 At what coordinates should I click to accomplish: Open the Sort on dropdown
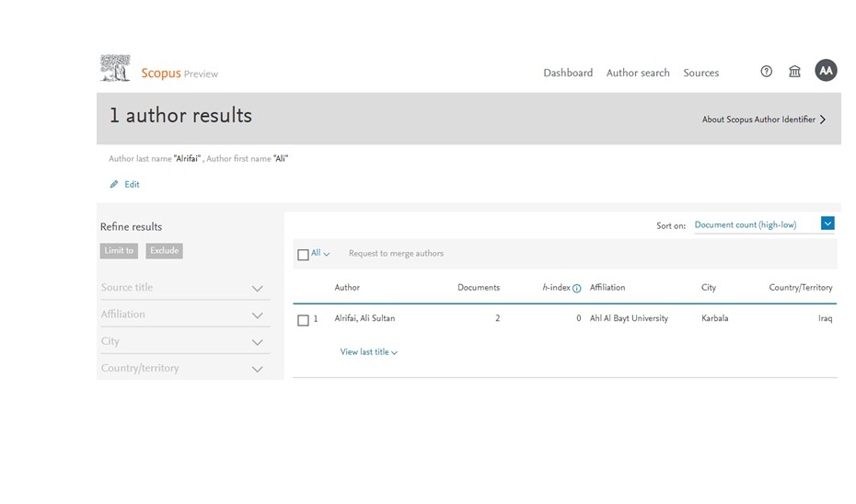(x=827, y=223)
